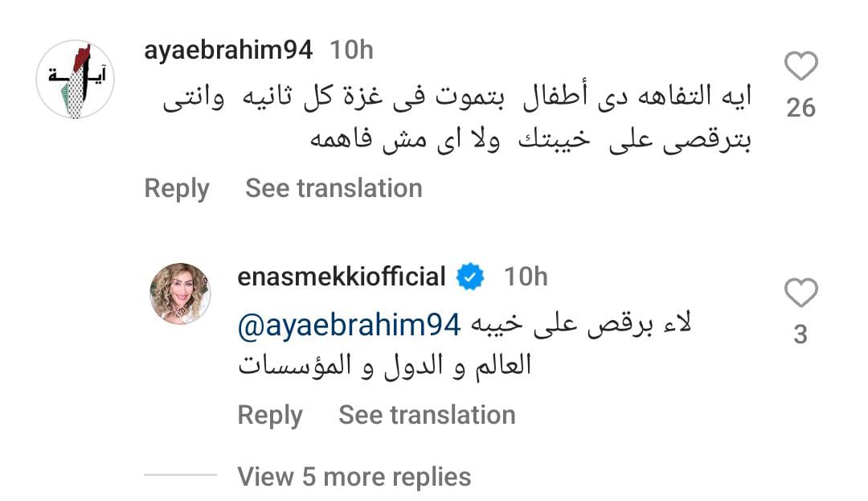Translate ayaebrahim94's Arabic comment

334,188
